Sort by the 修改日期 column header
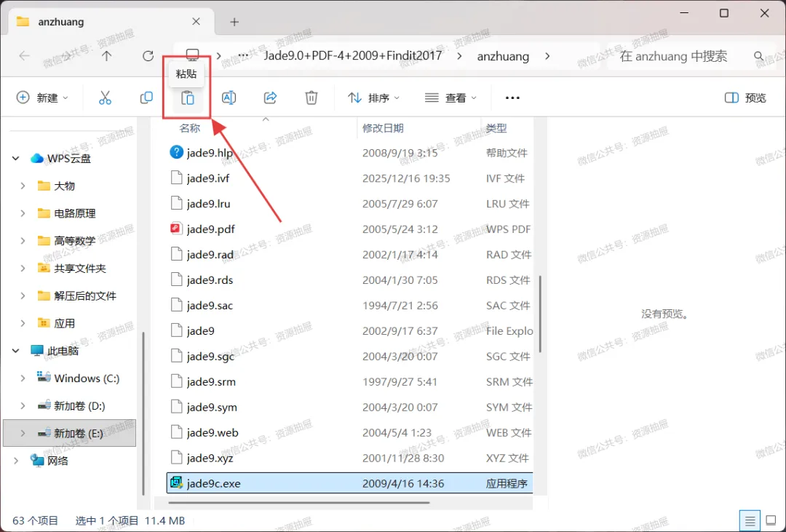 383,128
